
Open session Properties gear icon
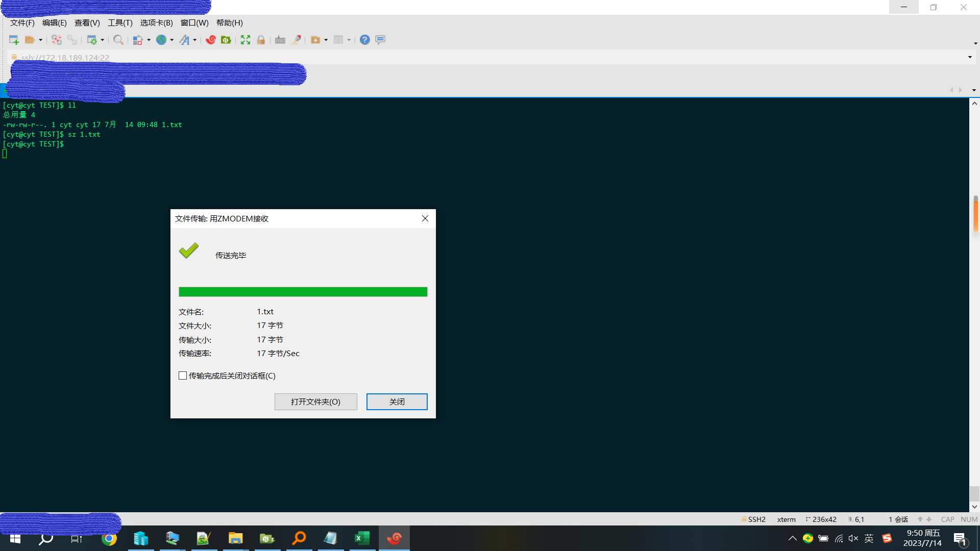(92, 40)
